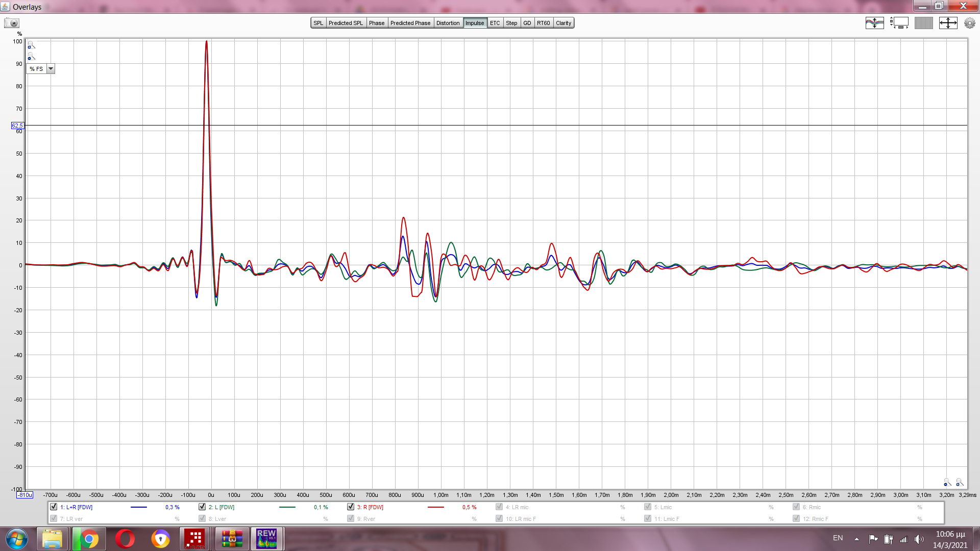Switch to REW taskbar icon
The width and height of the screenshot is (980, 551).
[266, 539]
